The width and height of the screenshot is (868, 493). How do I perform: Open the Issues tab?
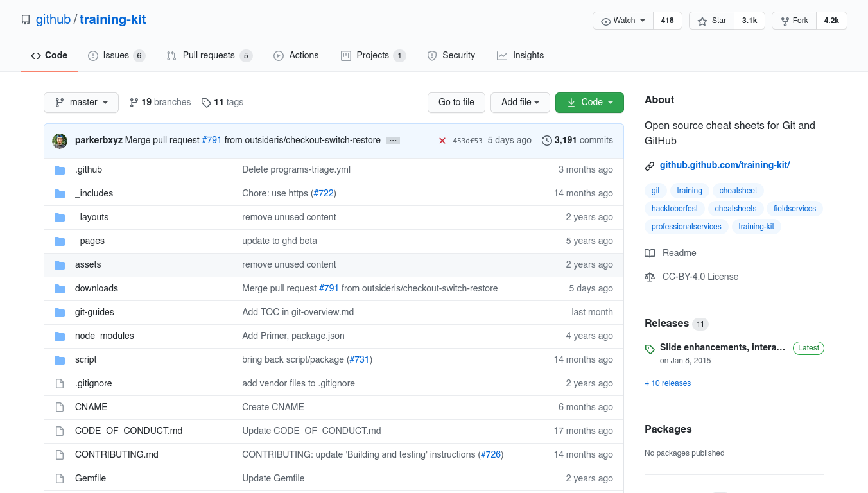[116, 55]
